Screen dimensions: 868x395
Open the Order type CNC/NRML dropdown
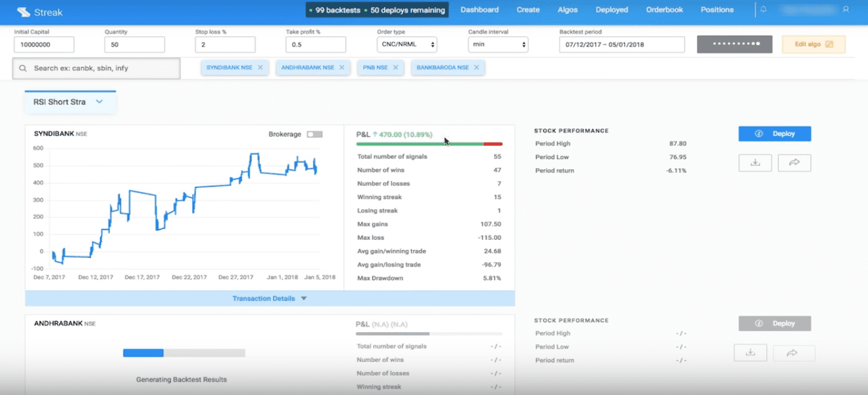[407, 45]
